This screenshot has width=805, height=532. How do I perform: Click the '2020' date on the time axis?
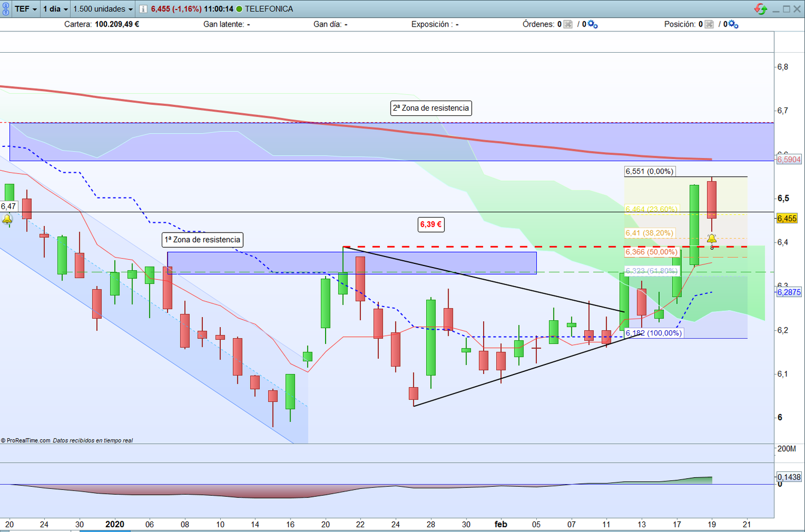coord(115,525)
